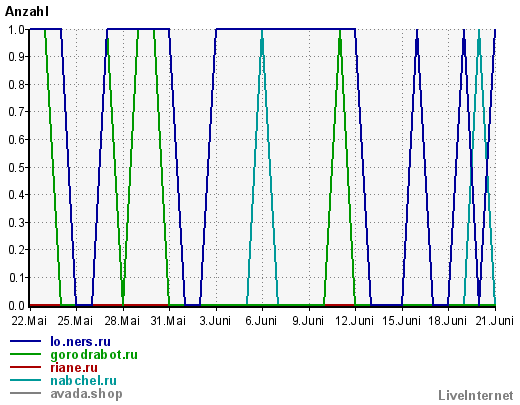Select the riane.ru legend entry
The height and width of the screenshot is (405, 520).
pos(74,368)
